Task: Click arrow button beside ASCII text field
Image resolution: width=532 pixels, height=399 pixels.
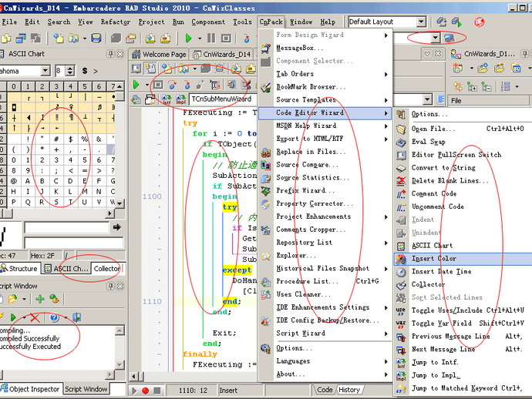Action: [117, 227]
